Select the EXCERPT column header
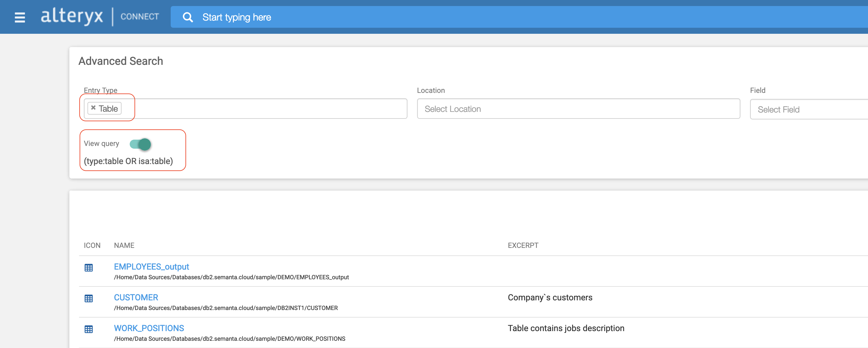Screen dimensions: 868x348 click(523, 245)
